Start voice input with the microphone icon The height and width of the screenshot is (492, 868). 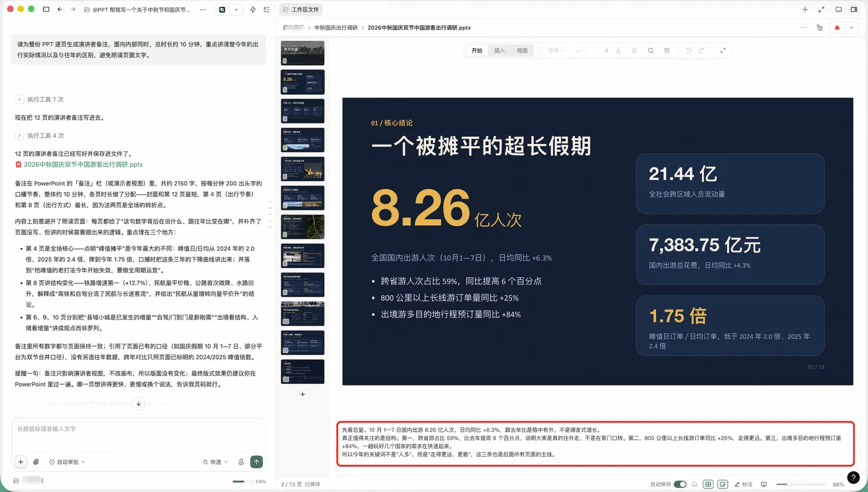pyautogui.click(x=242, y=462)
